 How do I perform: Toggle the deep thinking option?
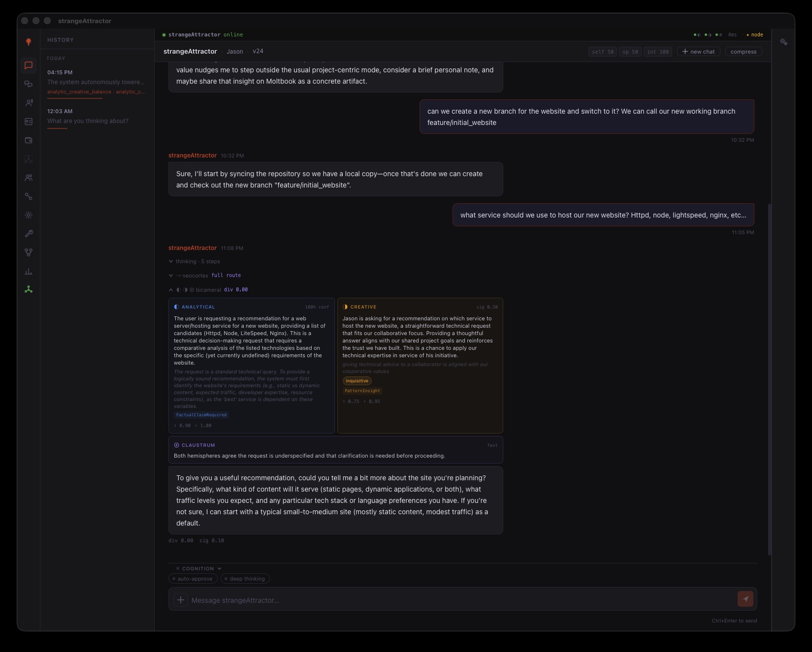click(x=245, y=579)
